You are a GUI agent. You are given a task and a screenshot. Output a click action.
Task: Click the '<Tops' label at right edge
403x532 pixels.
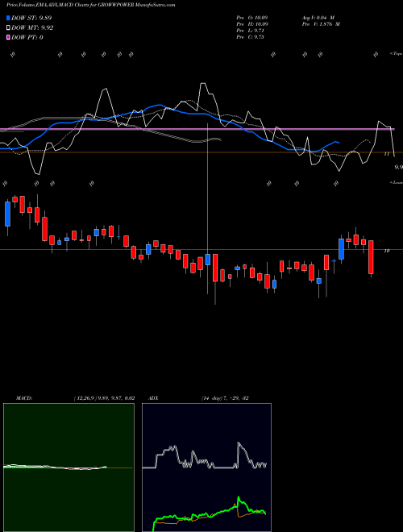click(x=396, y=54)
